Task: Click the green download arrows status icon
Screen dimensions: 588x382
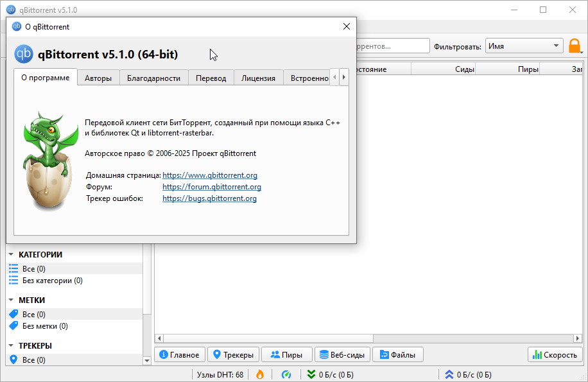Action: (x=311, y=374)
